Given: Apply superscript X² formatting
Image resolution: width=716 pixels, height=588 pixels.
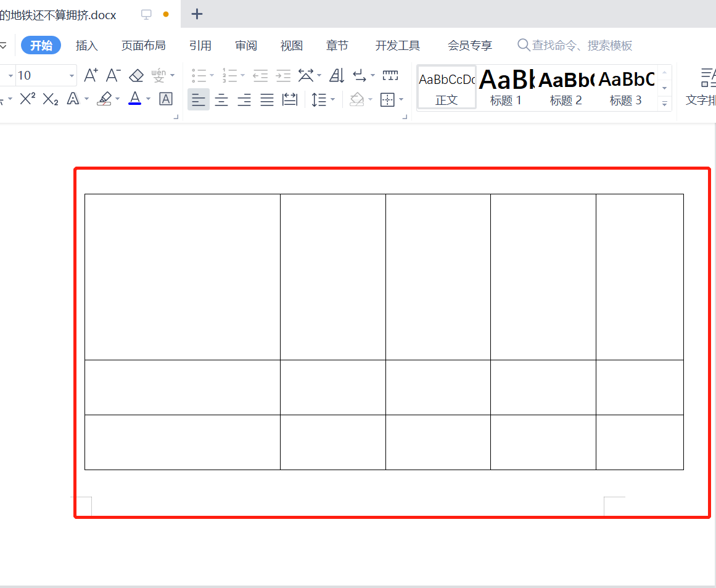Looking at the screenshot, I should point(28,99).
